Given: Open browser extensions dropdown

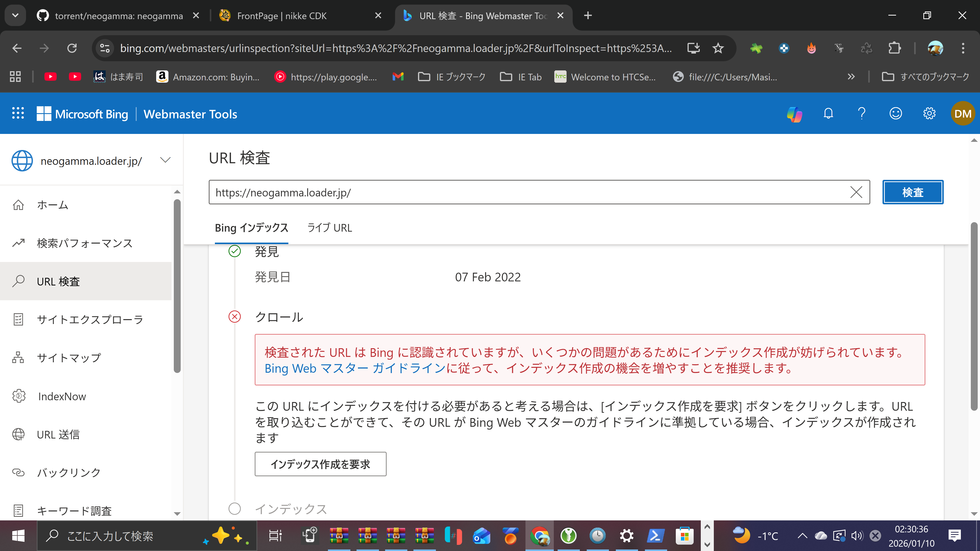Looking at the screenshot, I should pos(895,48).
